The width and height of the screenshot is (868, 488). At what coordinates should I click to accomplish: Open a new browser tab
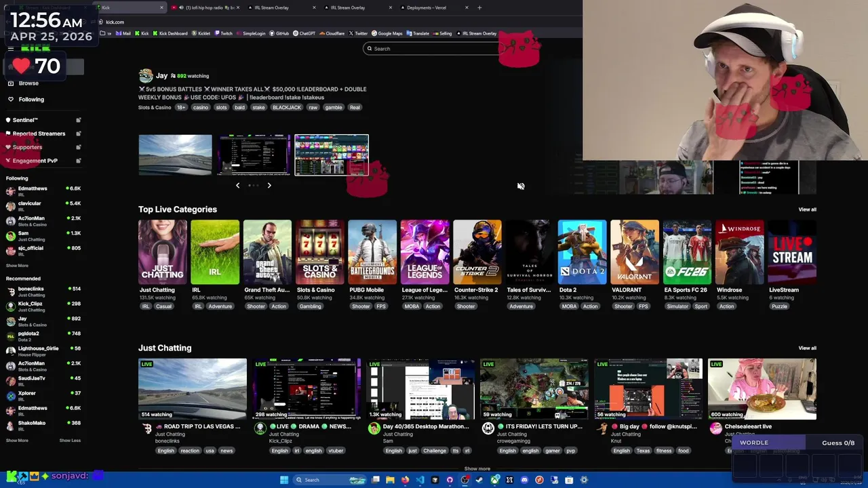pos(479,7)
